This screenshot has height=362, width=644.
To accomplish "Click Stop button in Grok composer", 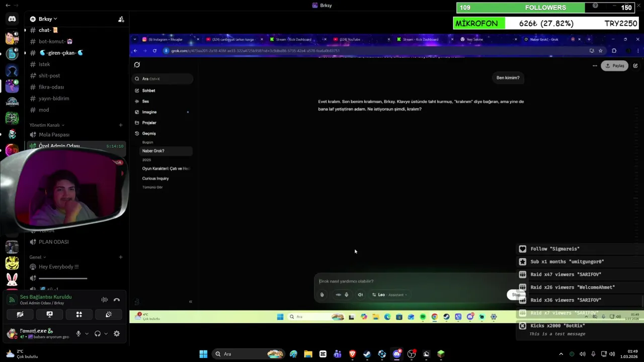I will 516,295.
